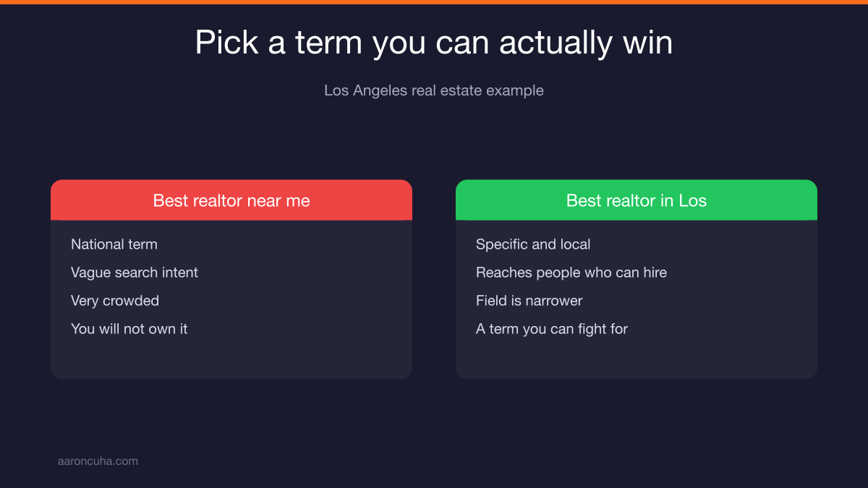Select the 'Field is narrower' line
The width and height of the screenshot is (868, 488).
(x=529, y=301)
